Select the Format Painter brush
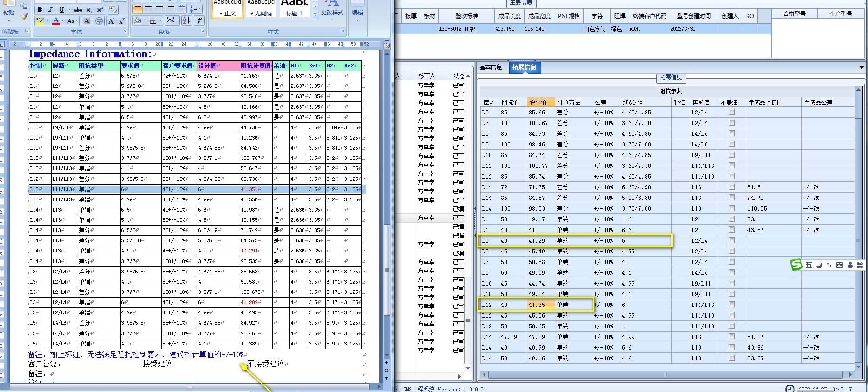868x392 pixels. coord(24,16)
